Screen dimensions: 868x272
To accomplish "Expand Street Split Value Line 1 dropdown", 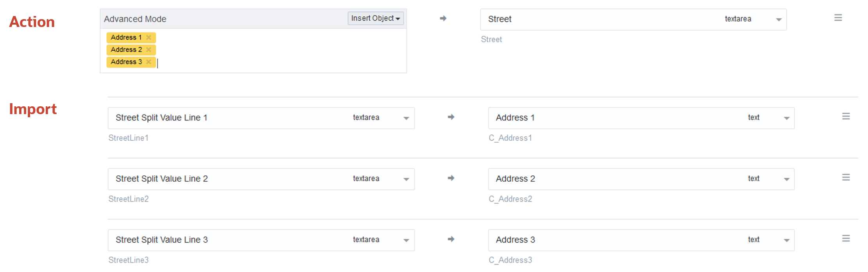I will (x=406, y=118).
